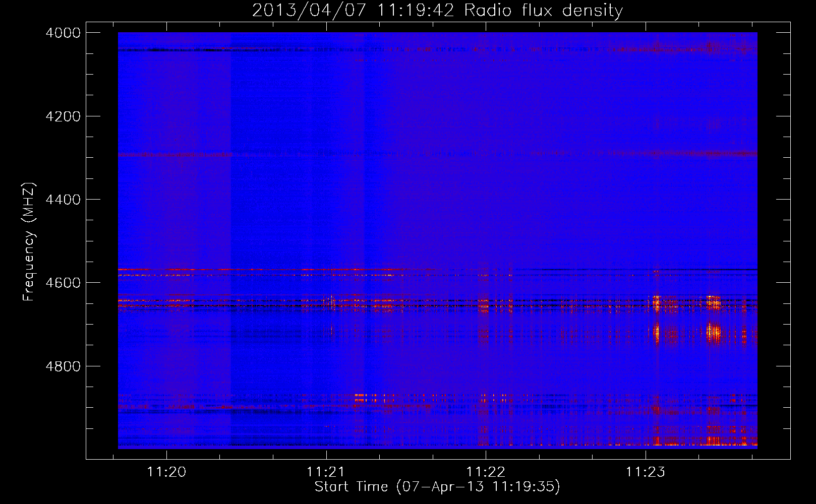Screen dimensions: 816x504
Task: Click the '4200' frequency axis label
Action: (63, 116)
